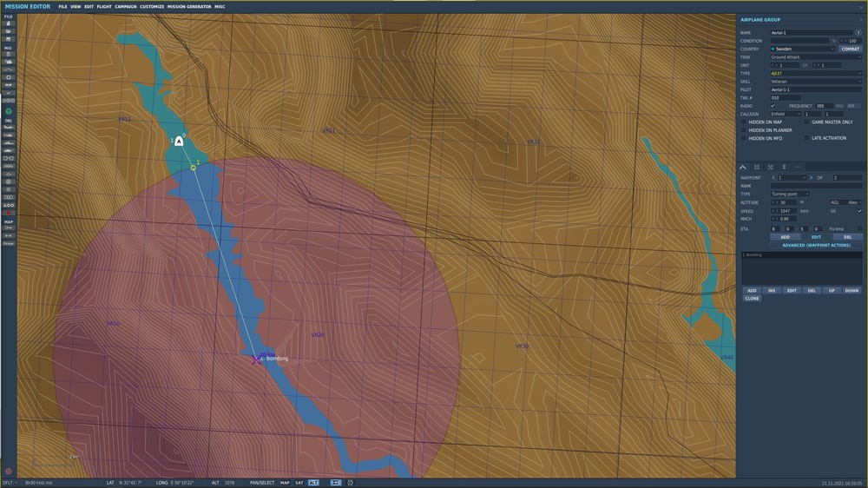
Task: Open the MISSION GENERATOR menu
Action: coord(189,7)
